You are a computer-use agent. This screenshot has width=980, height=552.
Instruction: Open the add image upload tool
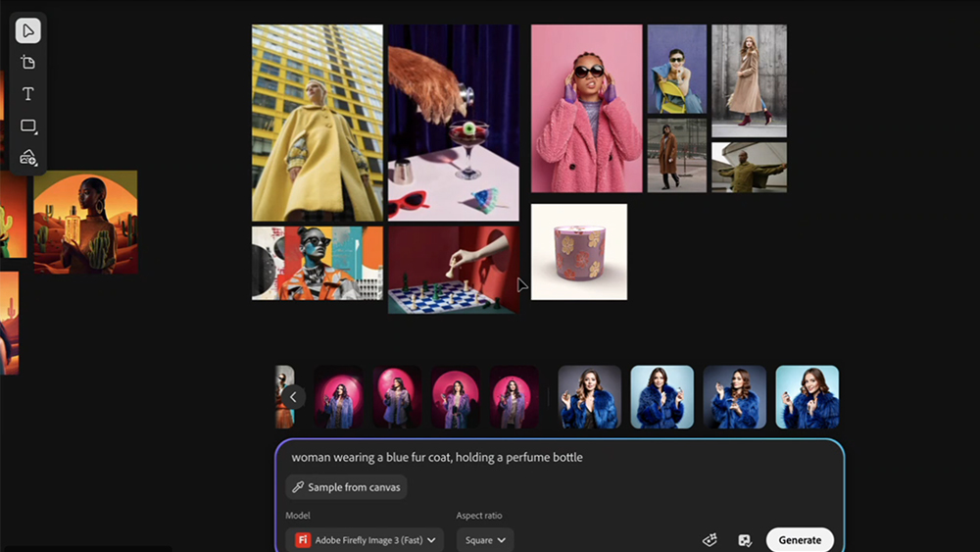click(x=28, y=158)
